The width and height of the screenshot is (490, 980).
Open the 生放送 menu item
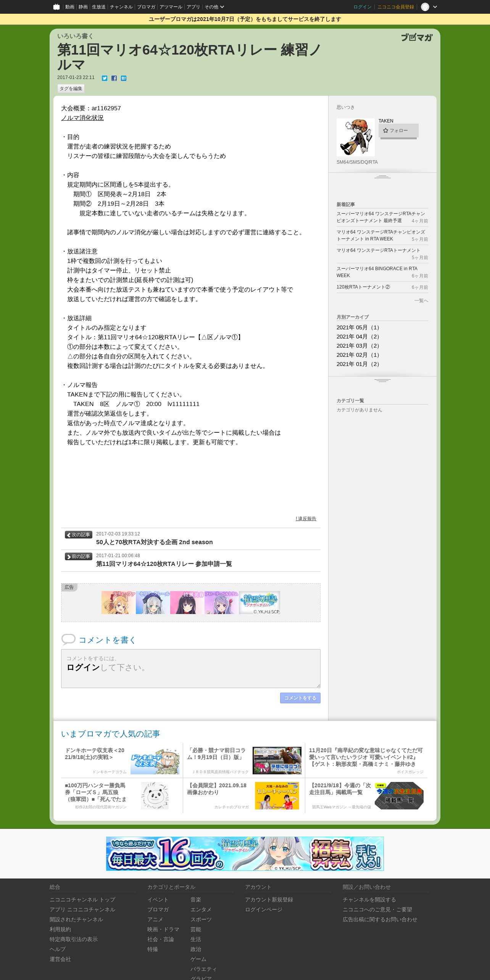point(98,7)
